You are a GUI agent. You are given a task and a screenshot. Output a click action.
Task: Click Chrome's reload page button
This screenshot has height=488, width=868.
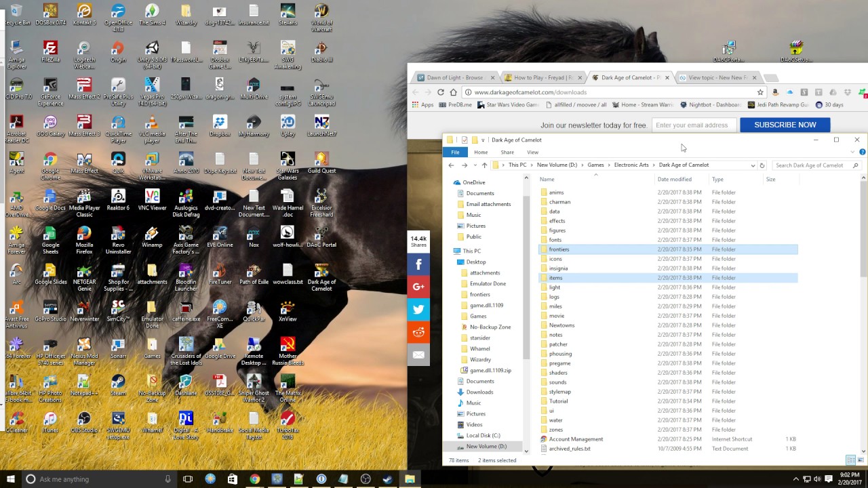click(441, 92)
